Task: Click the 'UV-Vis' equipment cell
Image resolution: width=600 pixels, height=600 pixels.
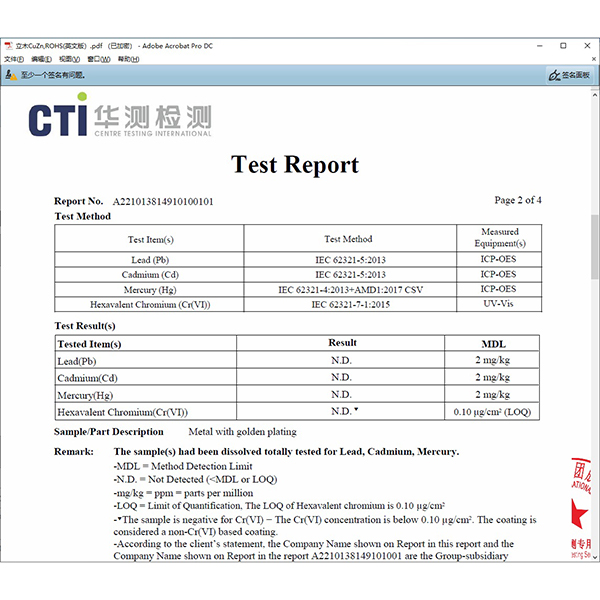Action: click(x=498, y=304)
